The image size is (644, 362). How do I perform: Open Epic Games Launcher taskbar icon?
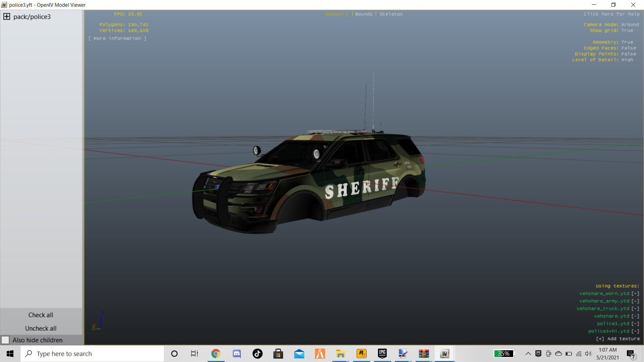(382, 354)
